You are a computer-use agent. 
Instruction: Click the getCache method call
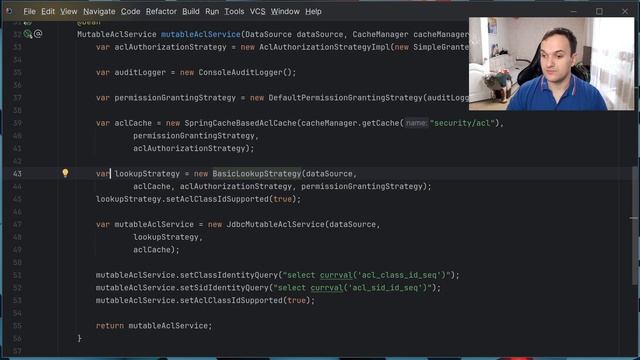381,123
